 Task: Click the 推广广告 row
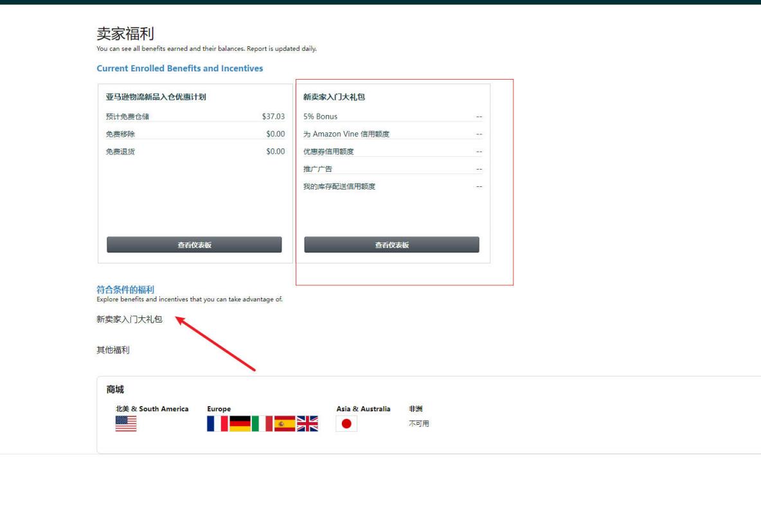tap(393, 169)
